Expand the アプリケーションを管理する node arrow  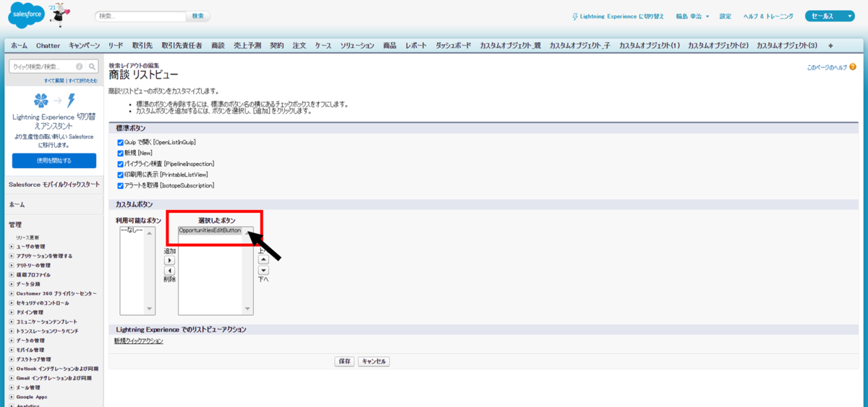point(12,256)
